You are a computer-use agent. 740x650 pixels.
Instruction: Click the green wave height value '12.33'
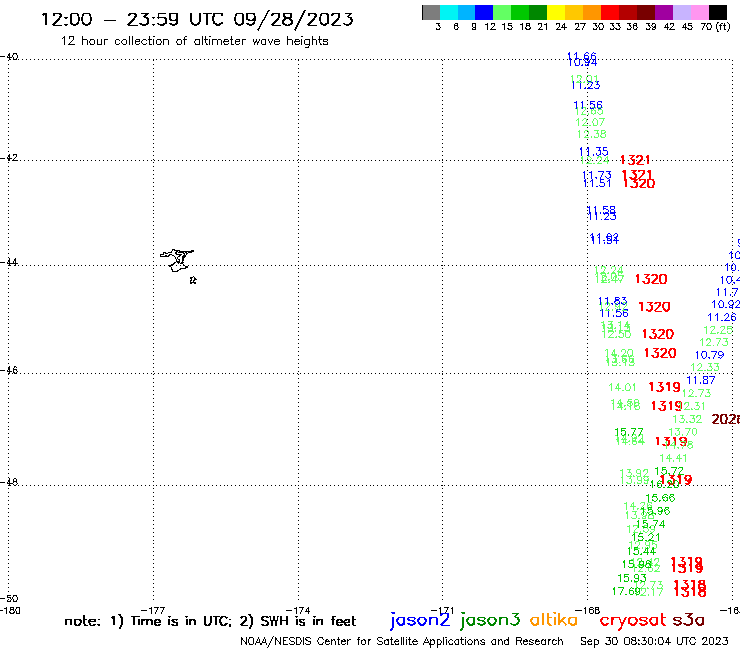705,367
